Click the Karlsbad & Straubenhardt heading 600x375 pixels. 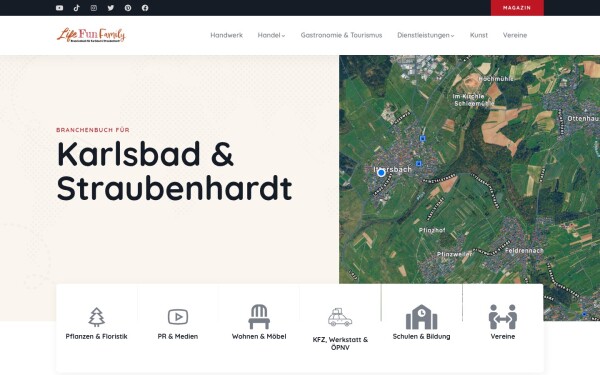click(174, 171)
